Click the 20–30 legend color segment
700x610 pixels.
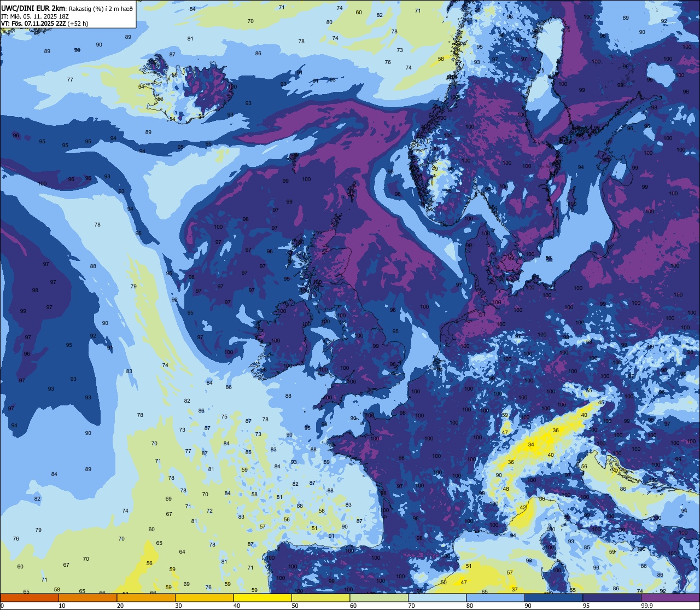click(146, 597)
